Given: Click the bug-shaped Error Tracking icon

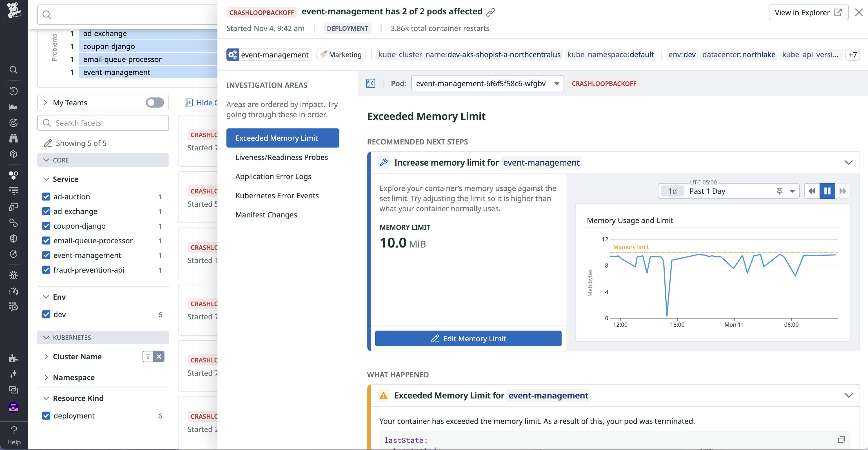Looking at the screenshot, I should 14,275.
